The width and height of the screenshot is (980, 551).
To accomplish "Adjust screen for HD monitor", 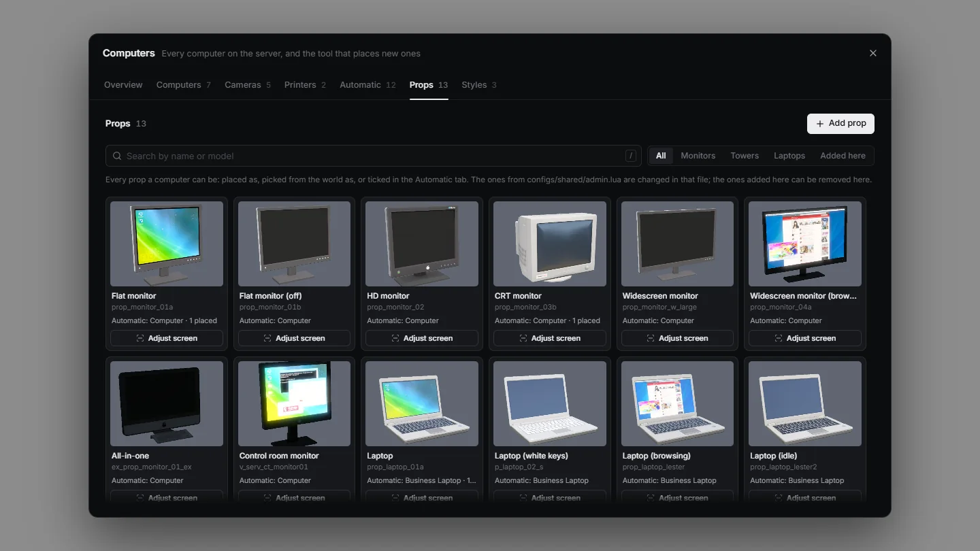I will (x=422, y=338).
